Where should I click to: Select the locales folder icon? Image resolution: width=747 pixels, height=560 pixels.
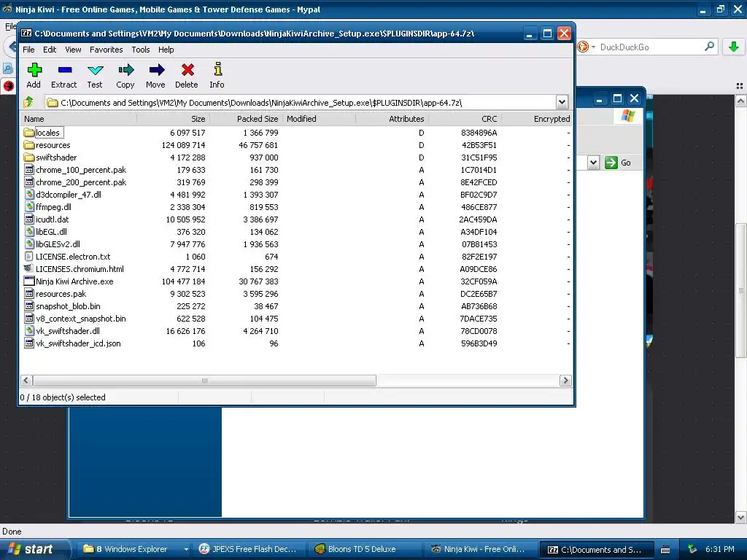coord(29,133)
